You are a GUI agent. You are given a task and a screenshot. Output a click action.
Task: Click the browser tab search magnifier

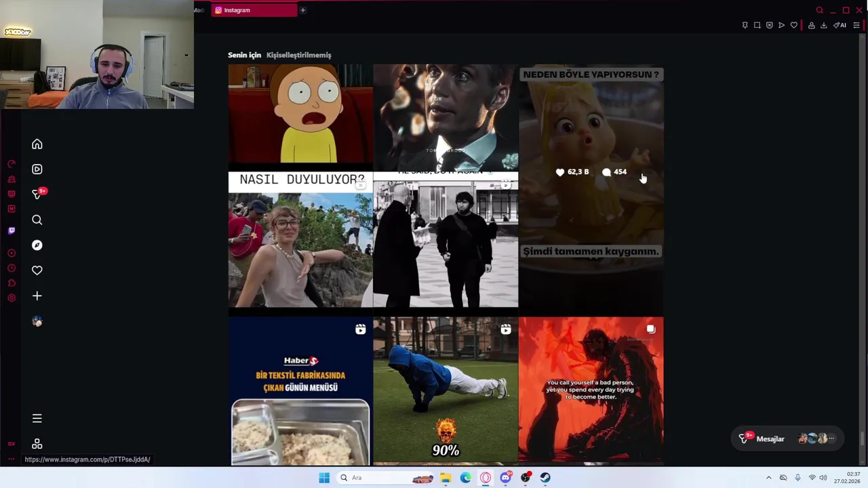click(x=819, y=10)
